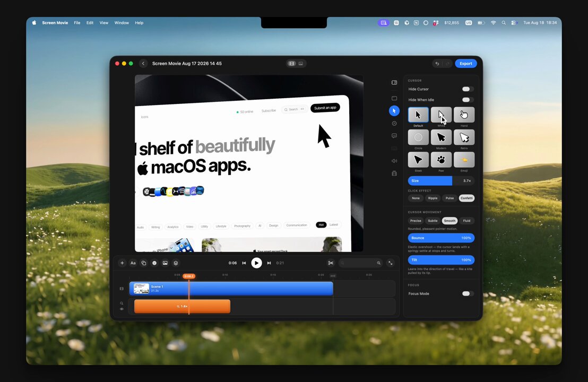Image resolution: width=588 pixels, height=382 pixels.
Task: Activate the scissors split tool
Action: (x=331, y=263)
